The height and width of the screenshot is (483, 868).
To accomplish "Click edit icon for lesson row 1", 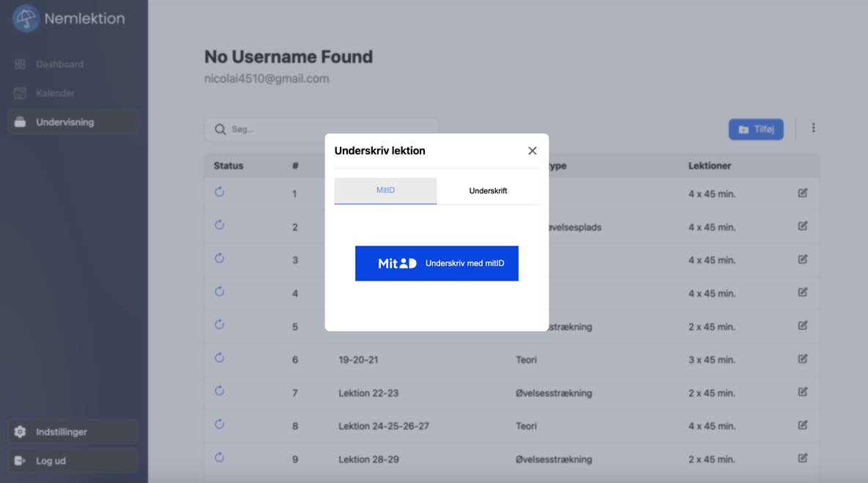I will 803,193.
